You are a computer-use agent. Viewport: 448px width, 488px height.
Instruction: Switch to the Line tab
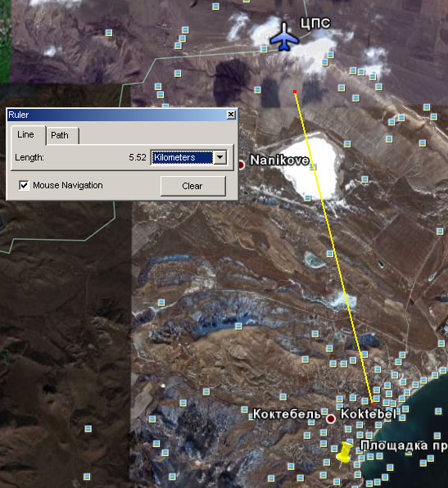pos(28,135)
